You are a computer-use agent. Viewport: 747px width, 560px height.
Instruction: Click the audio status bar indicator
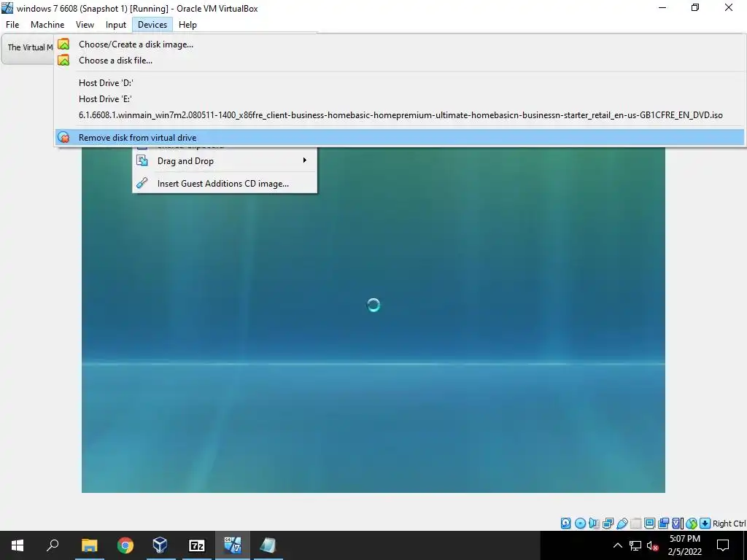[x=594, y=524]
